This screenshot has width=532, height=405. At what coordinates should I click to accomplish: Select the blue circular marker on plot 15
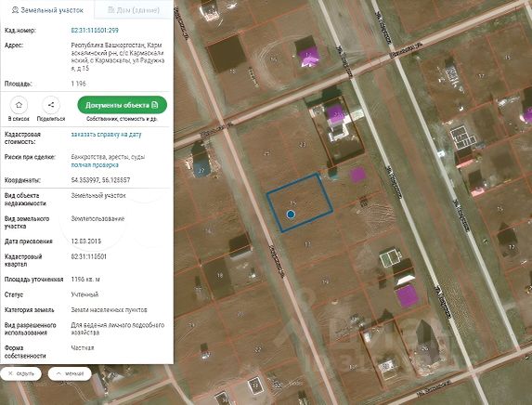[x=291, y=215]
